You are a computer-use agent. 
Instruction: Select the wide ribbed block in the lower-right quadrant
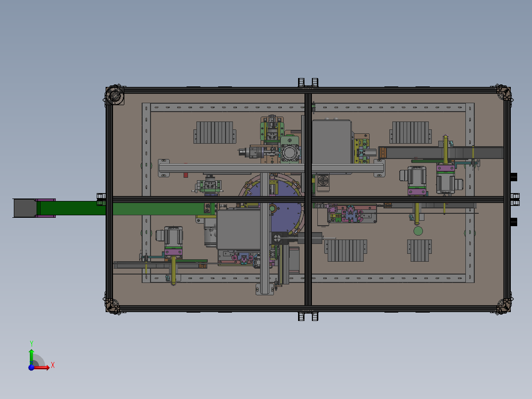(346, 250)
